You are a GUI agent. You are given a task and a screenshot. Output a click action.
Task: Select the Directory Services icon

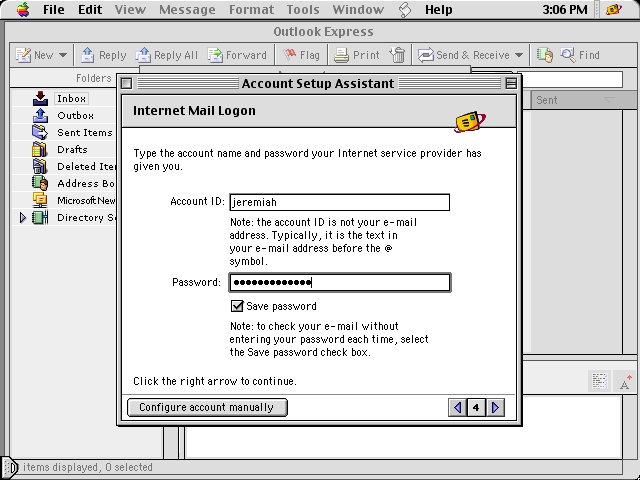40,218
